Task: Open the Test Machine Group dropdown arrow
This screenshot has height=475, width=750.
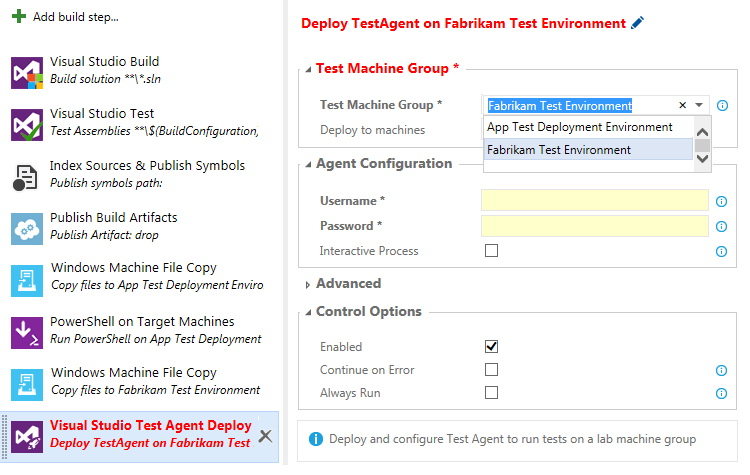Action: [x=699, y=105]
